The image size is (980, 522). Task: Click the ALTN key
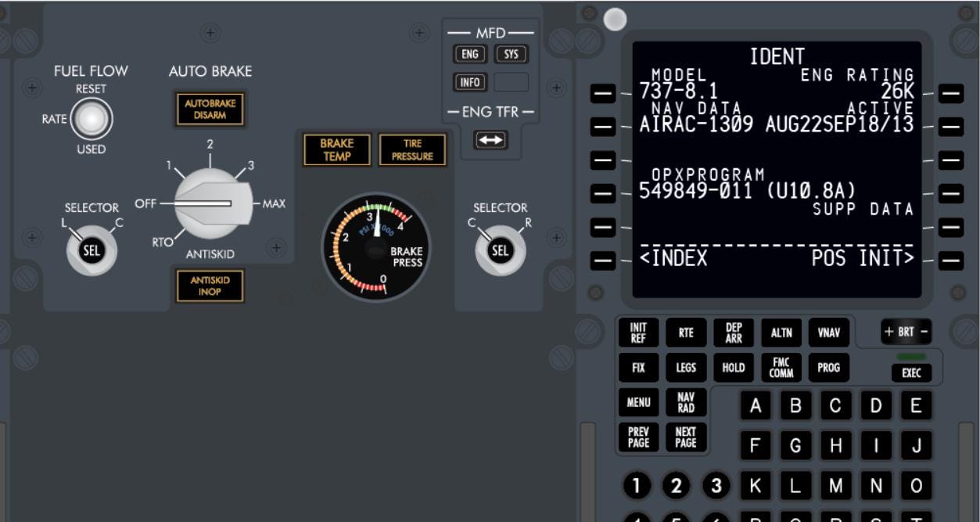pos(781,333)
